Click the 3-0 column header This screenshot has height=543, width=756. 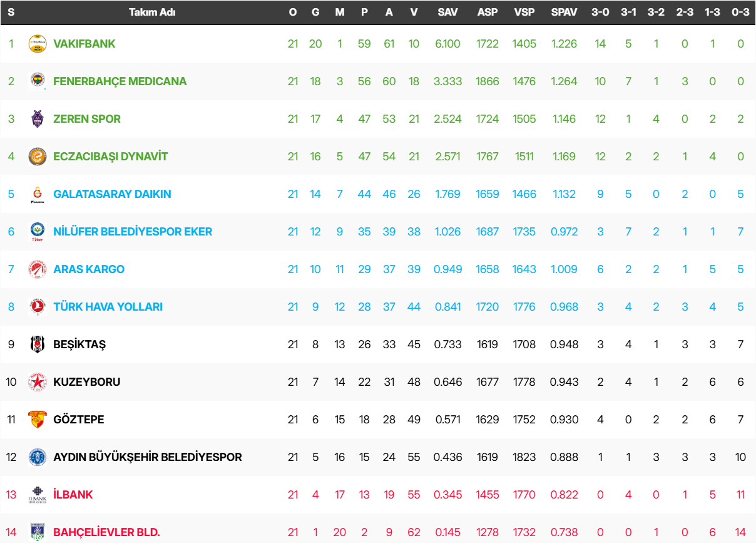tap(601, 13)
